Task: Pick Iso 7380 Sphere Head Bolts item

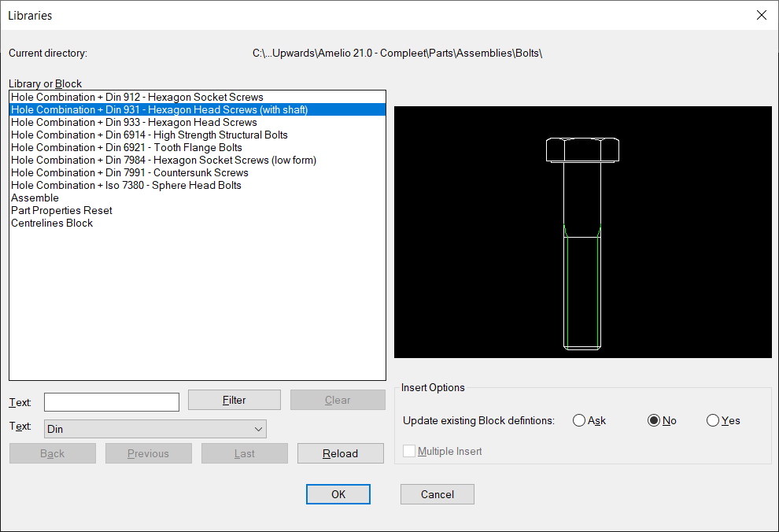Action: point(198,185)
